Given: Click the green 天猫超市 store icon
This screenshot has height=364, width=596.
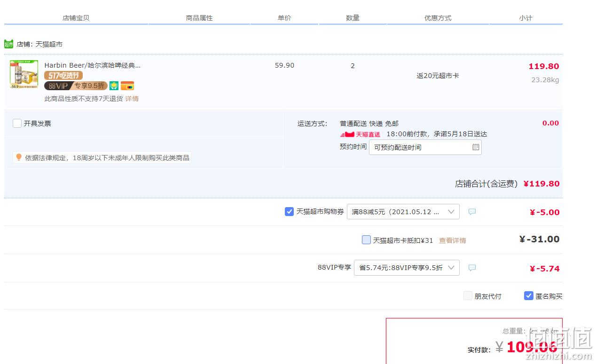Looking at the screenshot, I should pyautogui.click(x=8, y=44).
